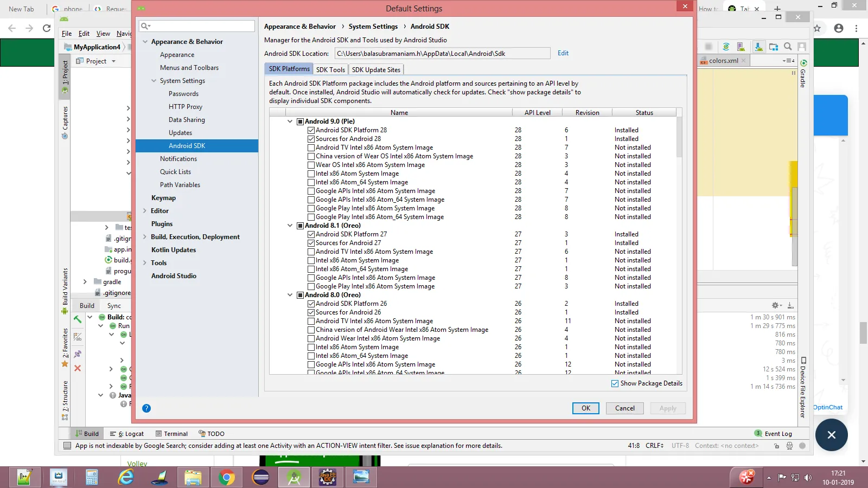Viewport: 868px width, 488px height.
Task: Open Chrome three-dot menu
Action: coord(857,28)
